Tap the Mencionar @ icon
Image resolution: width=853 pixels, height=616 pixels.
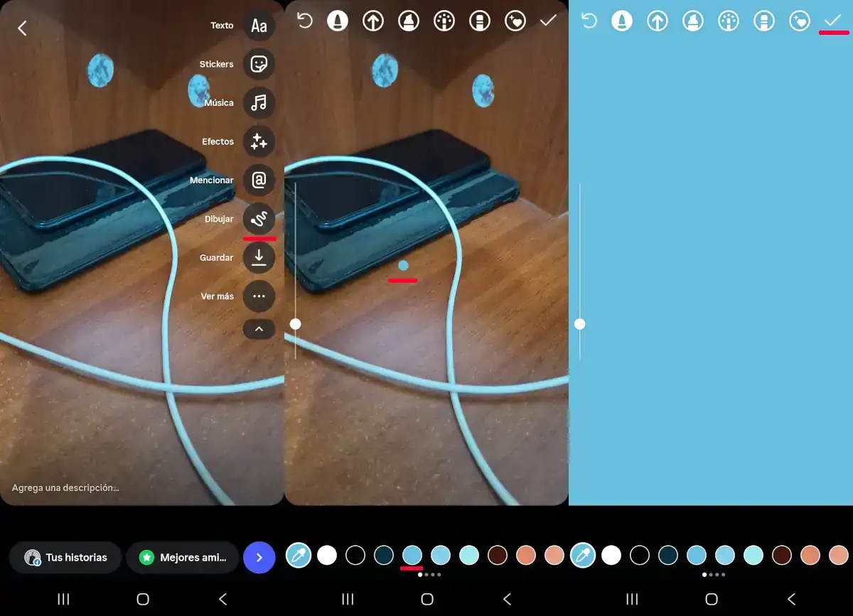(259, 180)
